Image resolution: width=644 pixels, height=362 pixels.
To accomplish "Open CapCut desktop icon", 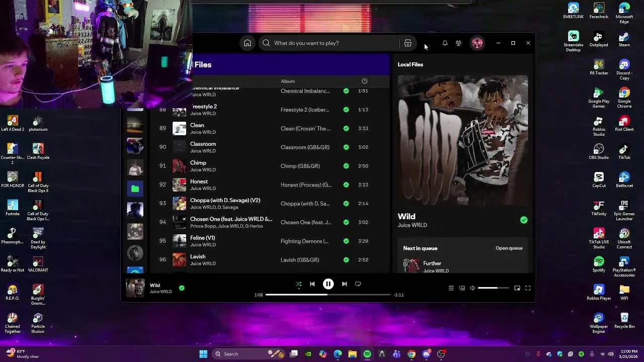I will click(599, 180).
